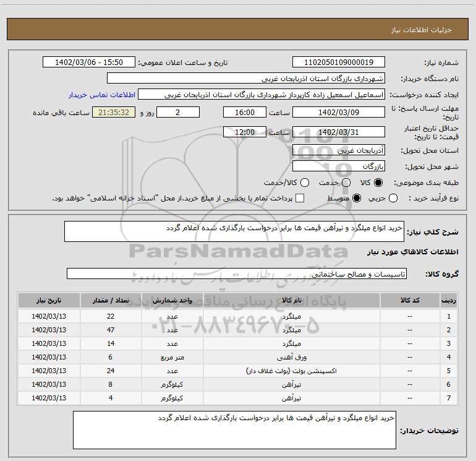The height and width of the screenshot is (461, 476).
Task: Open the اطلاعات تماس خریدار link
Action: click(x=102, y=95)
